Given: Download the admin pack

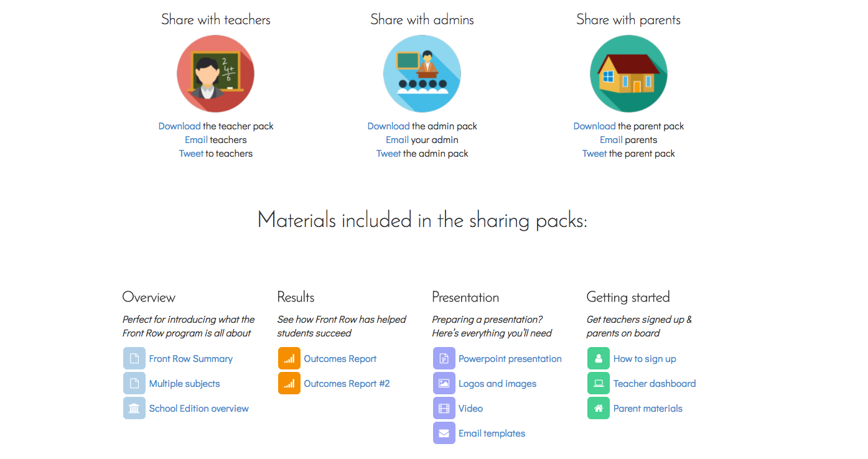Looking at the screenshot, I should (x=388, y=126).
